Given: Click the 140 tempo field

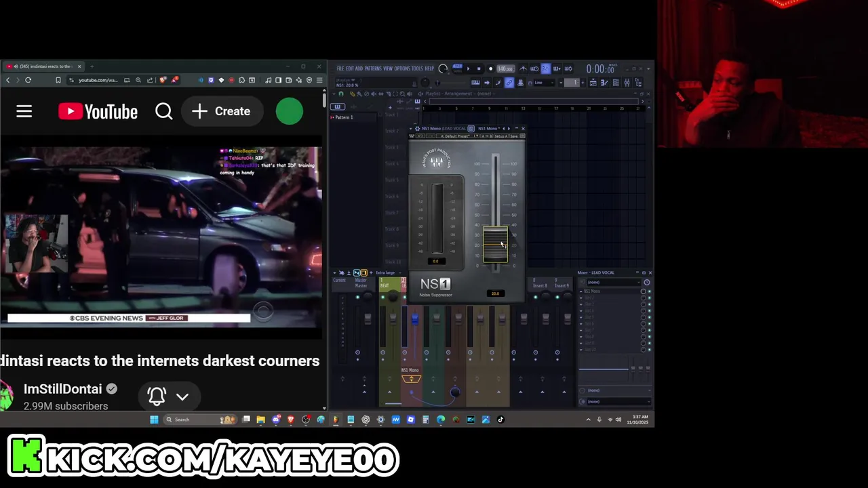Looking at the screenshot, I should (506, 68).
